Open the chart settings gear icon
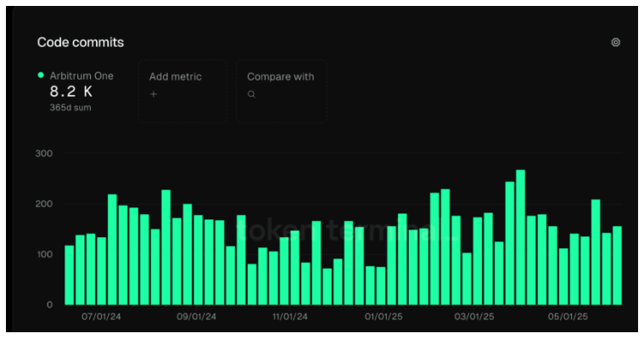This screenshot has height=339, width=644. pos(615,42)
